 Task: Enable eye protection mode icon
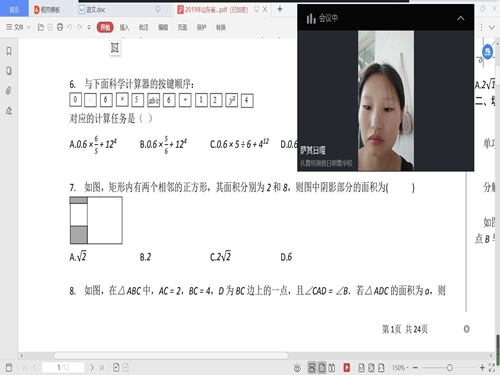[297, 368]
